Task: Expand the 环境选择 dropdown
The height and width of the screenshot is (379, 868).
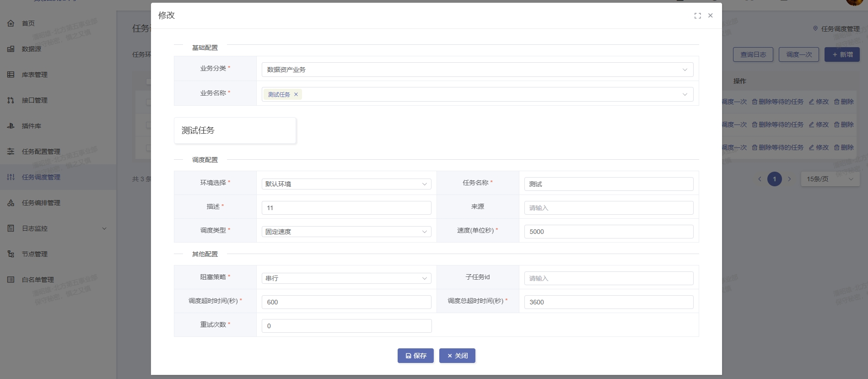Action: tap(346, 184)
